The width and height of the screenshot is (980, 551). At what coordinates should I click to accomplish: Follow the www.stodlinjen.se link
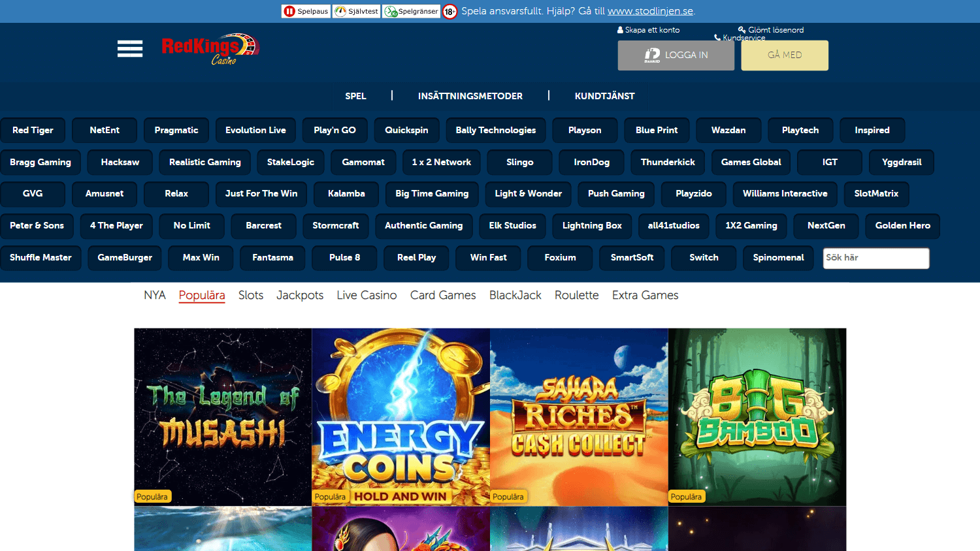click(x=650, y=11)
